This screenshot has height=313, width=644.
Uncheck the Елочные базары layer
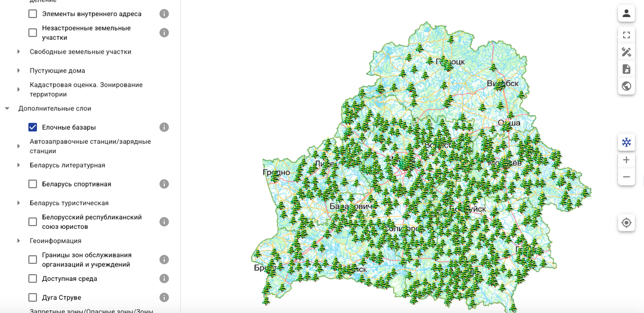point(33,127)
